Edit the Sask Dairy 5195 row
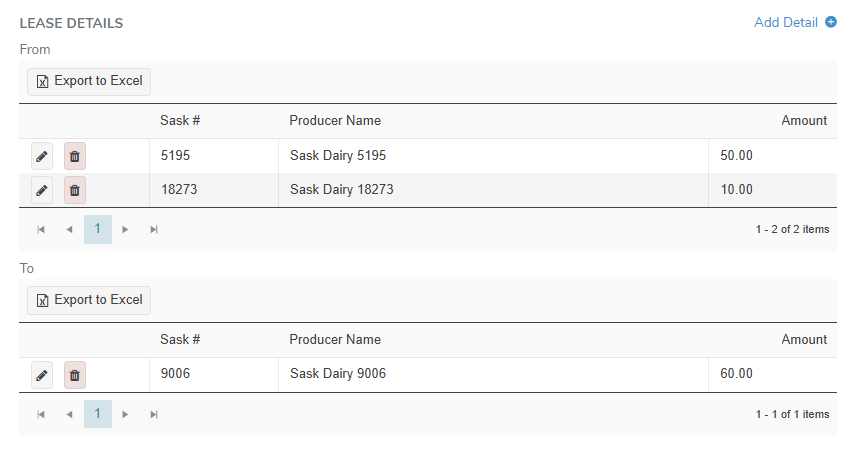851x449 pixels. (x=41, y=156)
